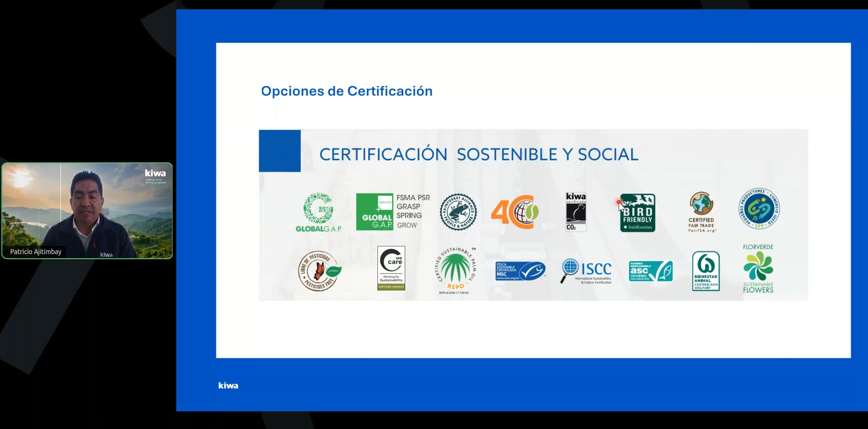
Task: Select Patricio Ajitimbay speaker video thumbnail
Action: pyautogui.click(x=87, y=211)
